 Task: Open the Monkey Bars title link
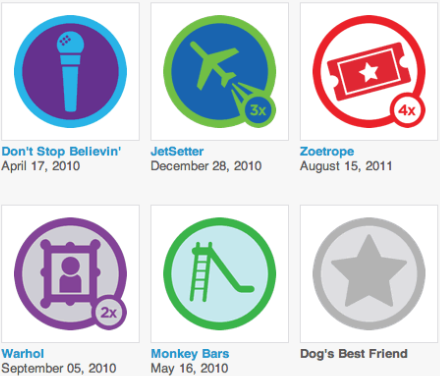(190, 354)
